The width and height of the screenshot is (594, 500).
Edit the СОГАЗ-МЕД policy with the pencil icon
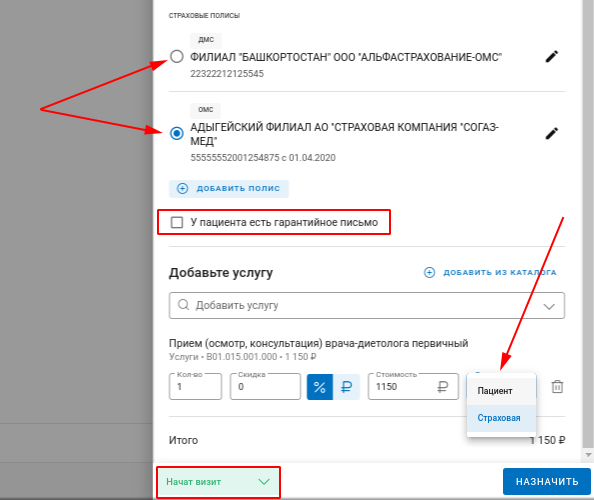(552, 133)
